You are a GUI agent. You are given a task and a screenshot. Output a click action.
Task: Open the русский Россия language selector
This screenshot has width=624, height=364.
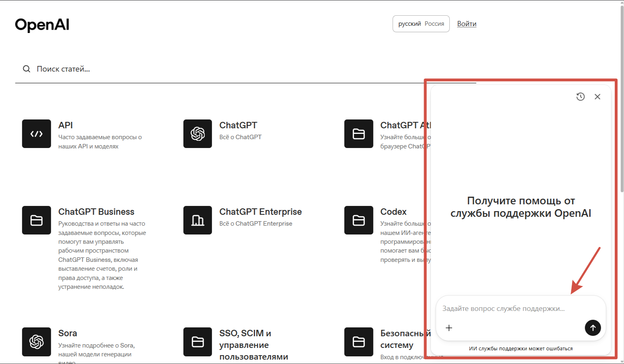pyautogui.click(x=421, y=24)
